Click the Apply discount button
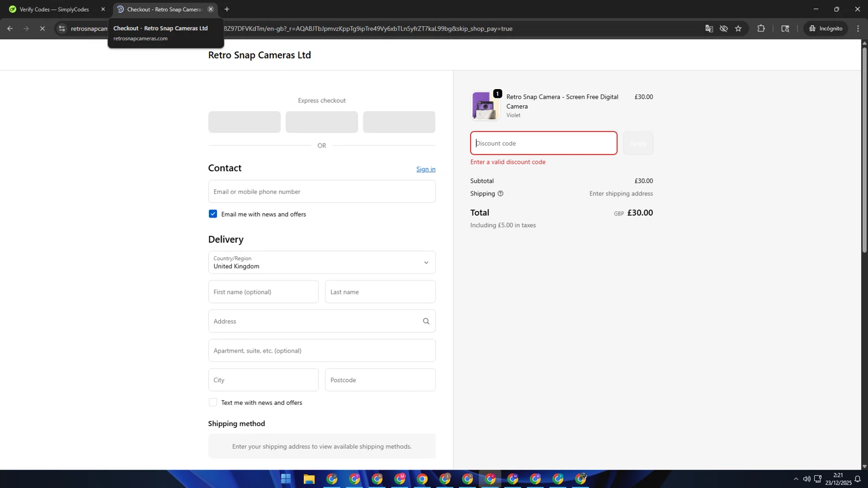868x488 pixels. (638, 143)
